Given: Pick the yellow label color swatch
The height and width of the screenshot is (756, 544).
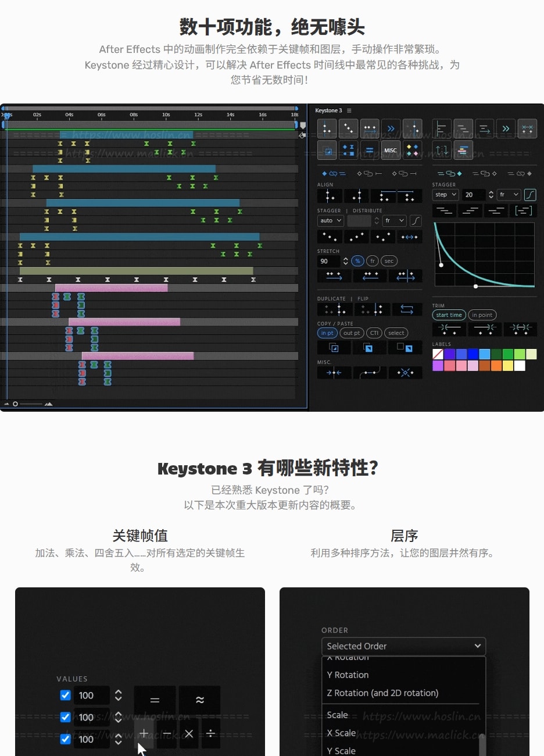Looking at the screenshot, I should pyautogui.click(x=507, y=365).
